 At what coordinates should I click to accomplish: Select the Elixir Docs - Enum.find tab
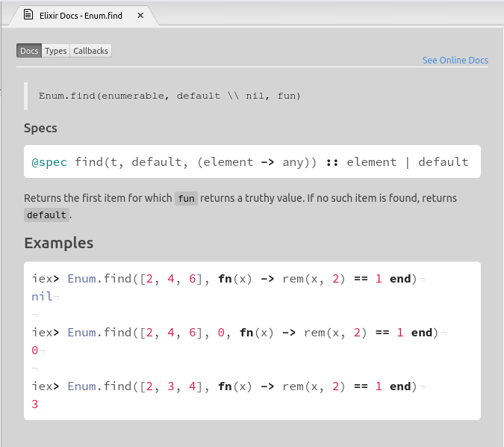click(83, 16)
